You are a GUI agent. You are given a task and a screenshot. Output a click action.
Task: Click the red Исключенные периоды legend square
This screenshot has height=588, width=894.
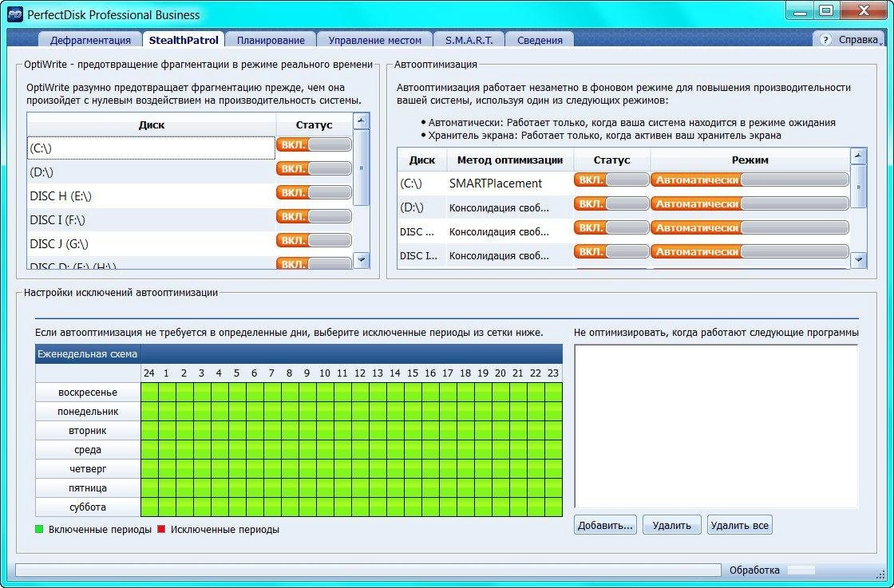coord(160,529)
